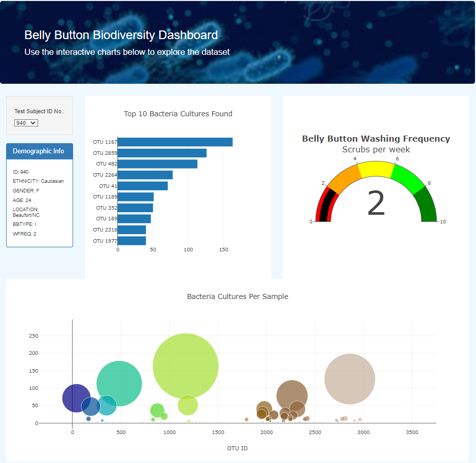
Task: Expand the Test Subject ID combo box arrow
Action: (33, 122)
